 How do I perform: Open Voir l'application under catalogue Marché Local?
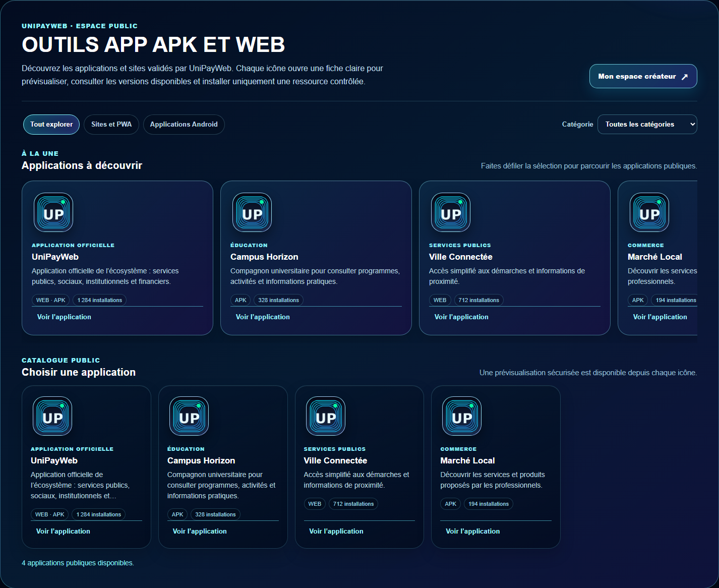473,532
